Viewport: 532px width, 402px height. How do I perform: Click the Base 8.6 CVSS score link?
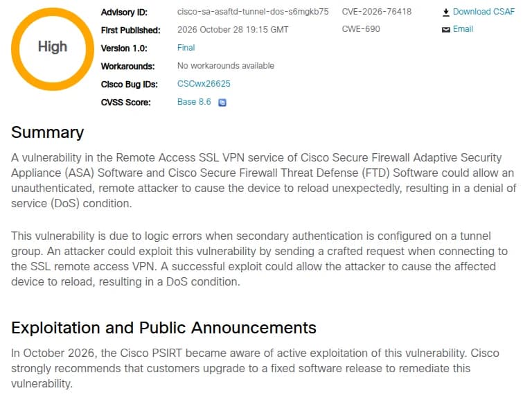click(x=194, y=102)
